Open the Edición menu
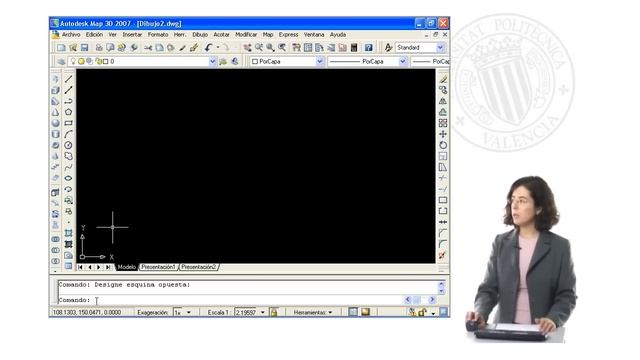This screenshot has width=640, height=360. point(94,35)
